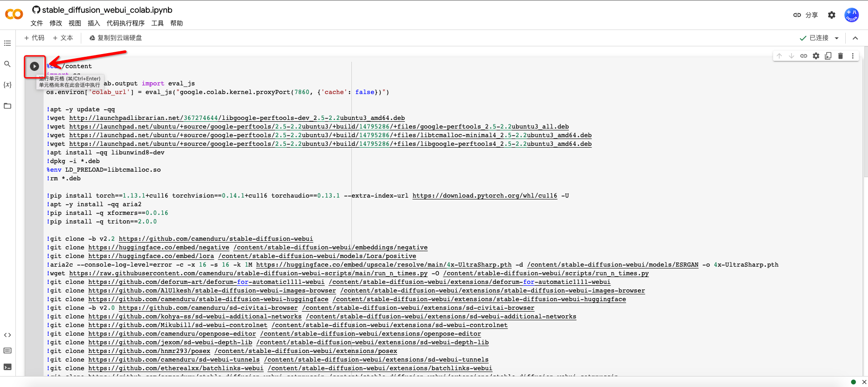The image size is (868, 387).
Task: Open the huggingface.co/embed/negative link
Action: pos(159,248)
